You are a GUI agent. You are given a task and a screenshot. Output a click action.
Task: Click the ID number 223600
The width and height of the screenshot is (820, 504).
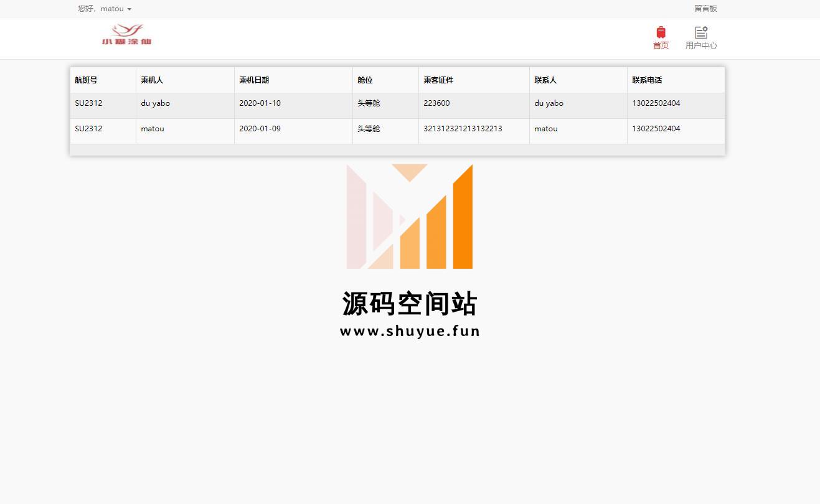(436, 103)
